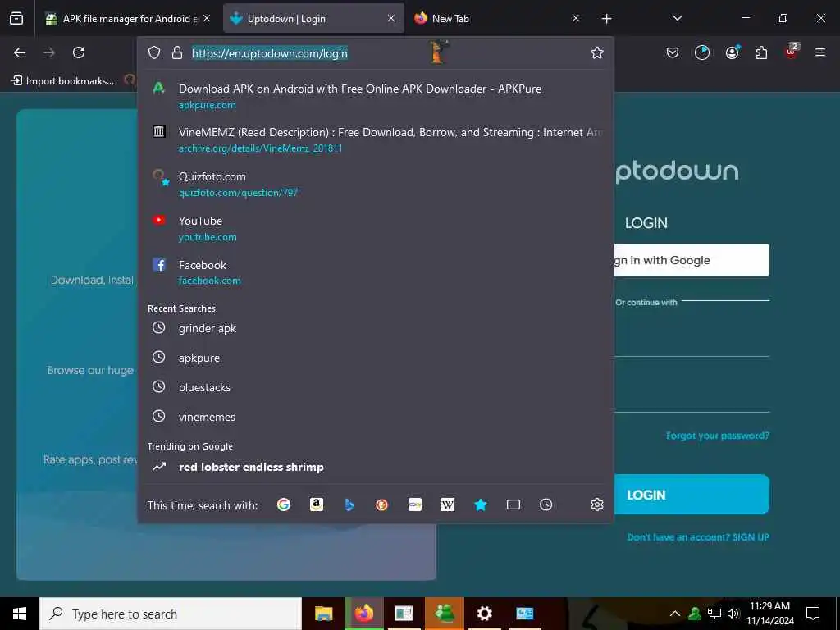Show hidden system tray icons

675,614
